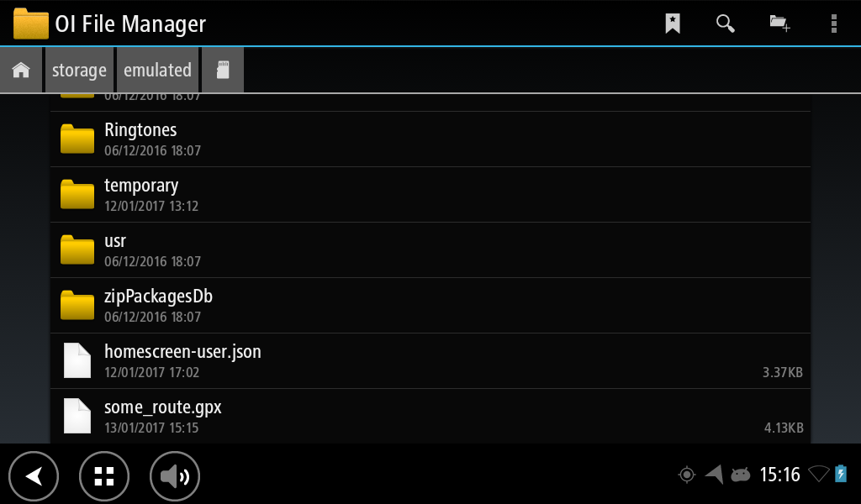The height and width of the screenshot is (504, 861).
Task: Go to home directory via house icon
Action: coord(21,71)
